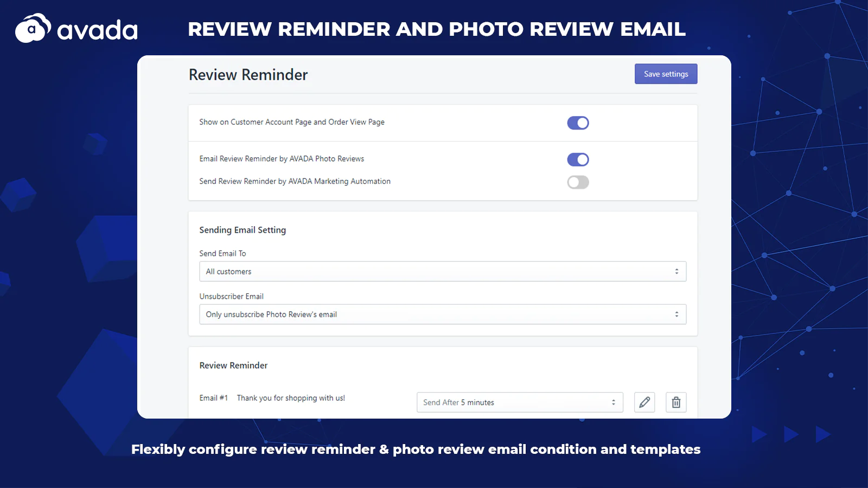Open the Send Email To dropdown
The image size is (868, 488).
(443, 271)
